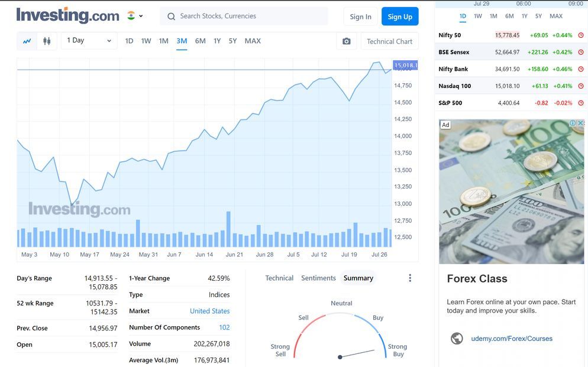The image size is (588, 367).
Task: Select the MAX range above the chart
Action: tap(253, 41)
